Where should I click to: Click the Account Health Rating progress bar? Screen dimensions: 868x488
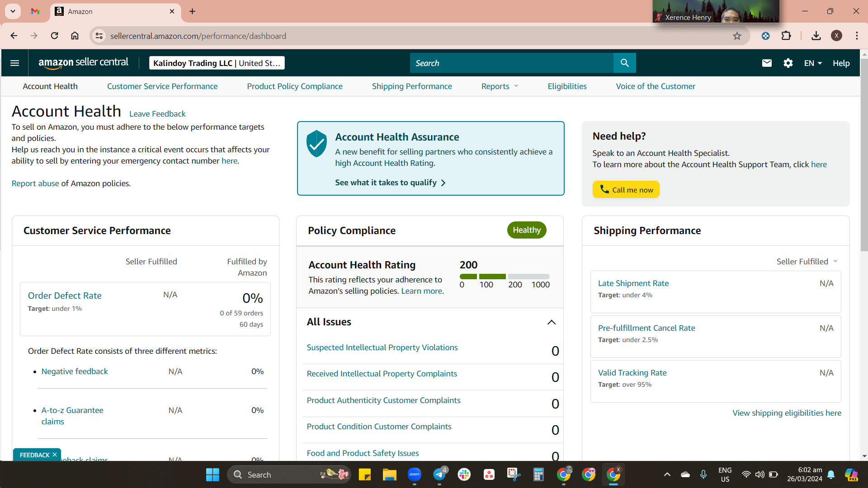[x=505, y=277]
